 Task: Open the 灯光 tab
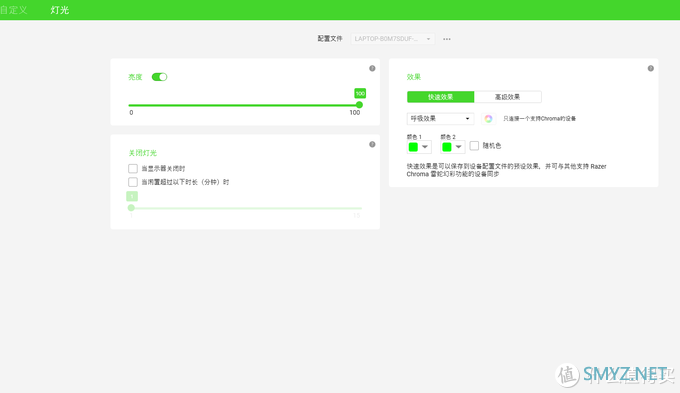[59, 10]
